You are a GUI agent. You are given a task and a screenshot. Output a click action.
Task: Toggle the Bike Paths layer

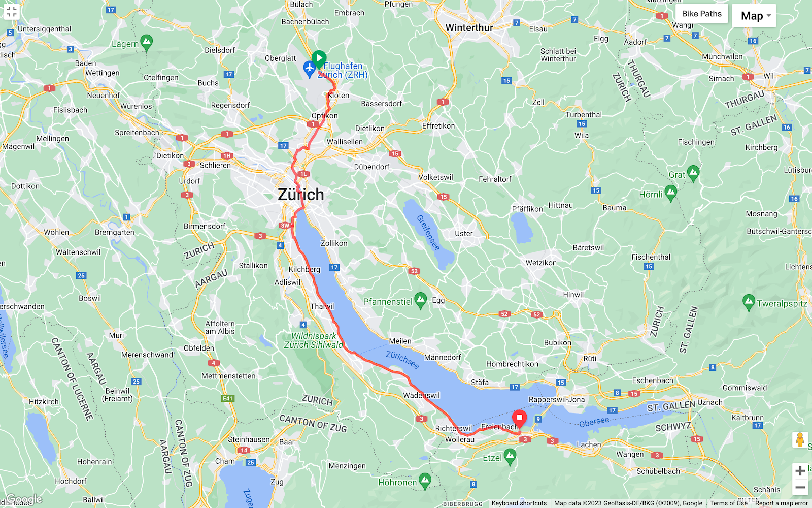click(x=701, y=14)
